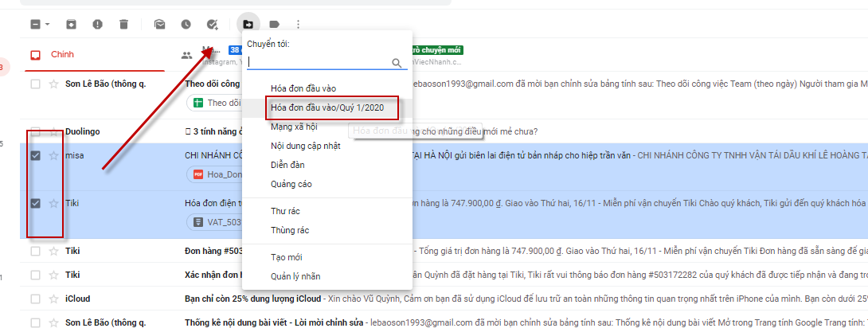
Task: Open the Duolingo 3 tính năng email
Action: [x=444, y=132]
